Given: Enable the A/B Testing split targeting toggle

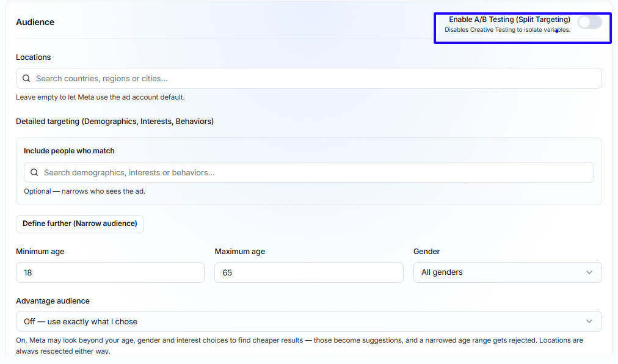Looking at the screenshot, I should [x=590, y=22].
